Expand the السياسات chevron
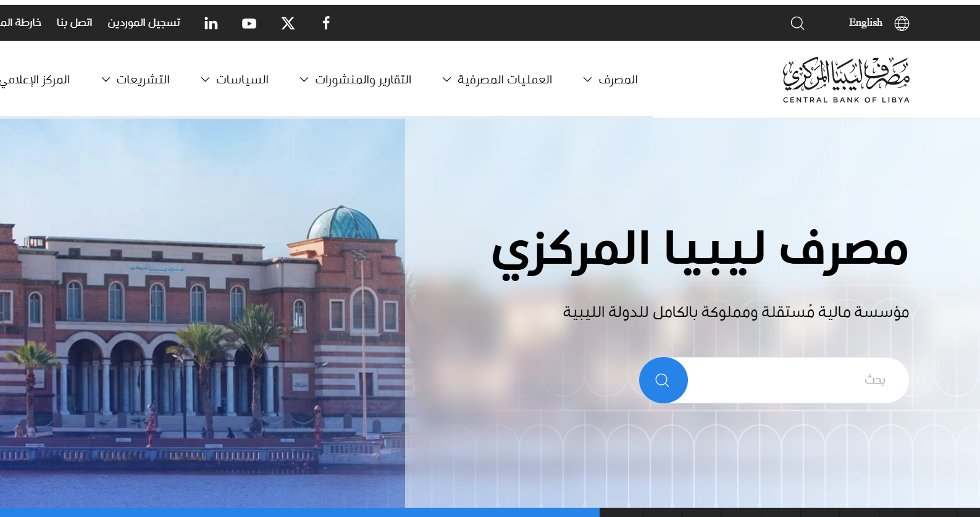This screenshot has width=980, height=517. coord(205,80)
